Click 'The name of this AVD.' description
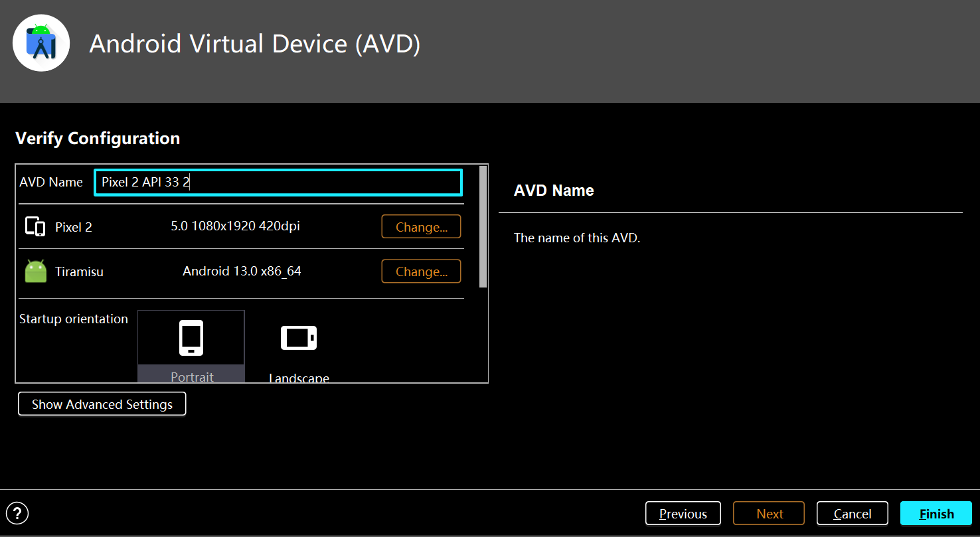This screenshot has height=537, width=980. tap(577, 238)
